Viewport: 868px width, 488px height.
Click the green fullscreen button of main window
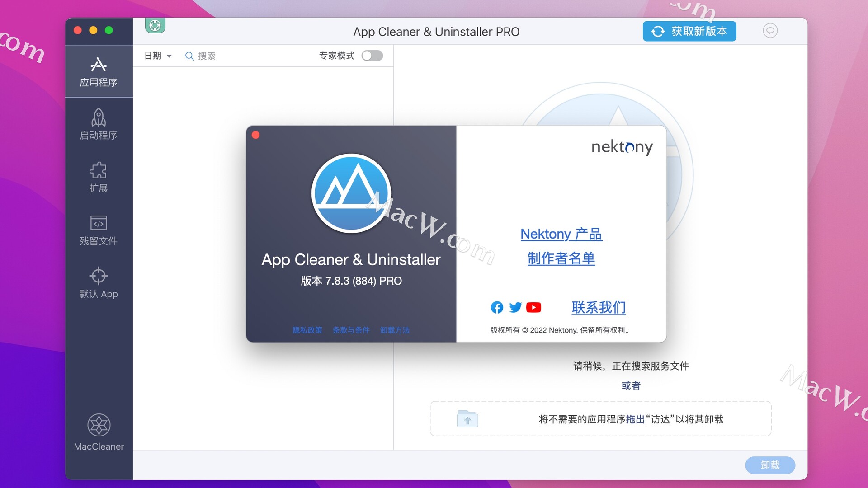point(108,30)
